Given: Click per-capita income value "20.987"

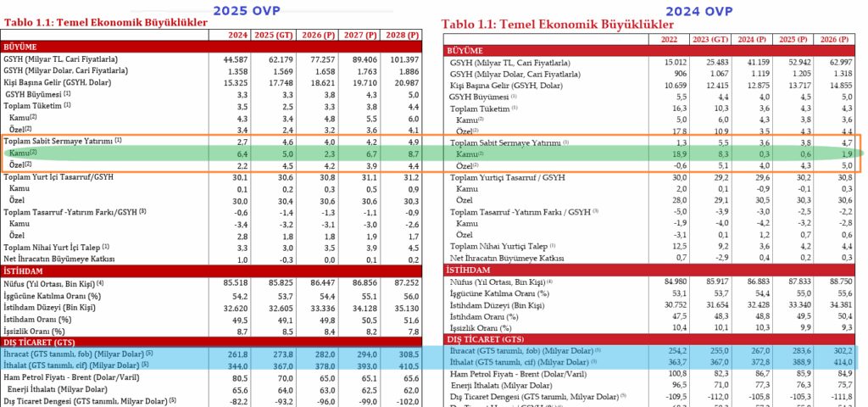Looking at the screenshot, I should coord(408,82).
